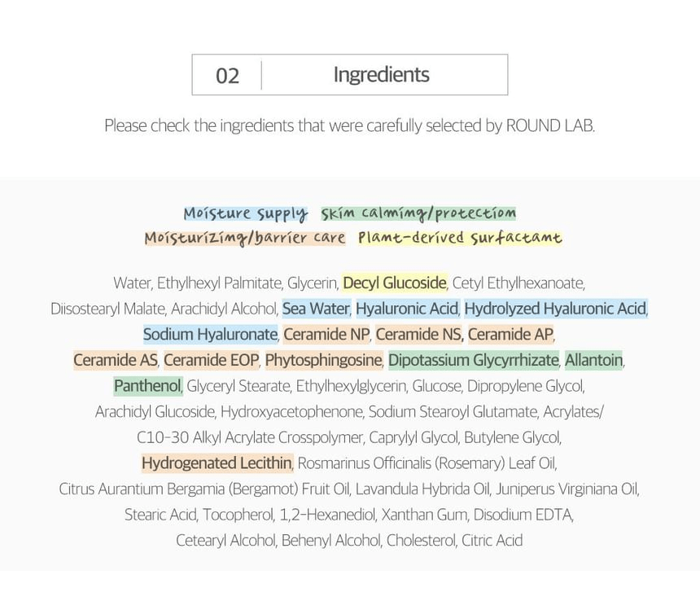The width and height of the screenshot is (700, 601).
Task: Click the Ceramide EOP highlighted ingredient
Action: coord(211,360)
